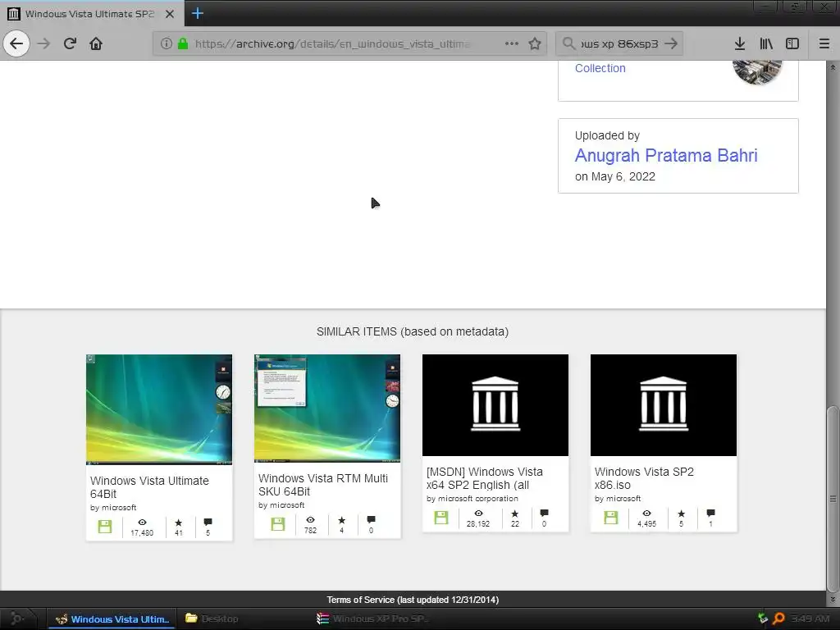Click favorites star on Vista SP2 x86.iso card
The image size is (840, 630).
pyautogui.click(x=682, y=514)
